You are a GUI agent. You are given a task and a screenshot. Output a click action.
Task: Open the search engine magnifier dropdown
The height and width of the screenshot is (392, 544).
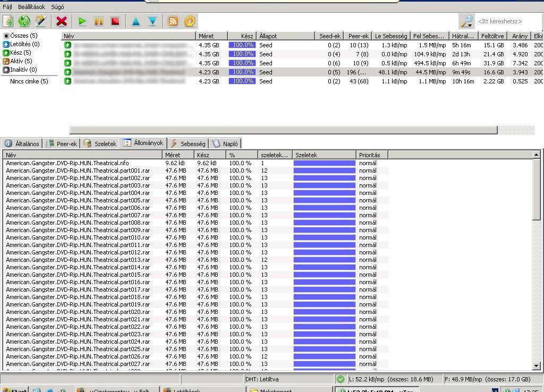coord(466,21)
